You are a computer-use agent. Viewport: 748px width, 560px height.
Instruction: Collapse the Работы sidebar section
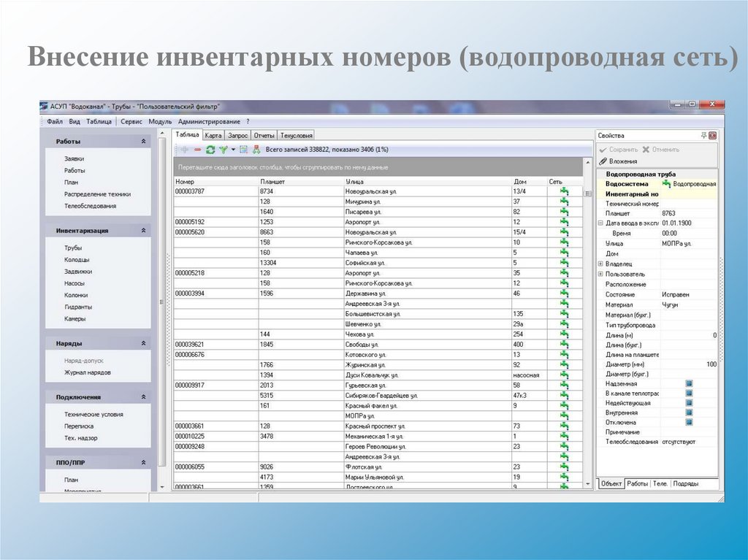pyautogui.click(x=143, y=142)
